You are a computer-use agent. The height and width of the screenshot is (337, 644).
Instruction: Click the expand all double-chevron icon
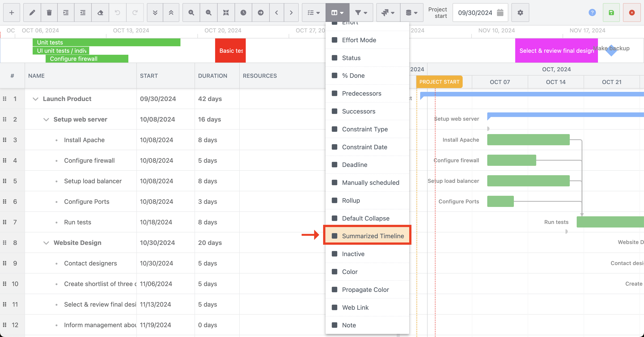[155, 13]
